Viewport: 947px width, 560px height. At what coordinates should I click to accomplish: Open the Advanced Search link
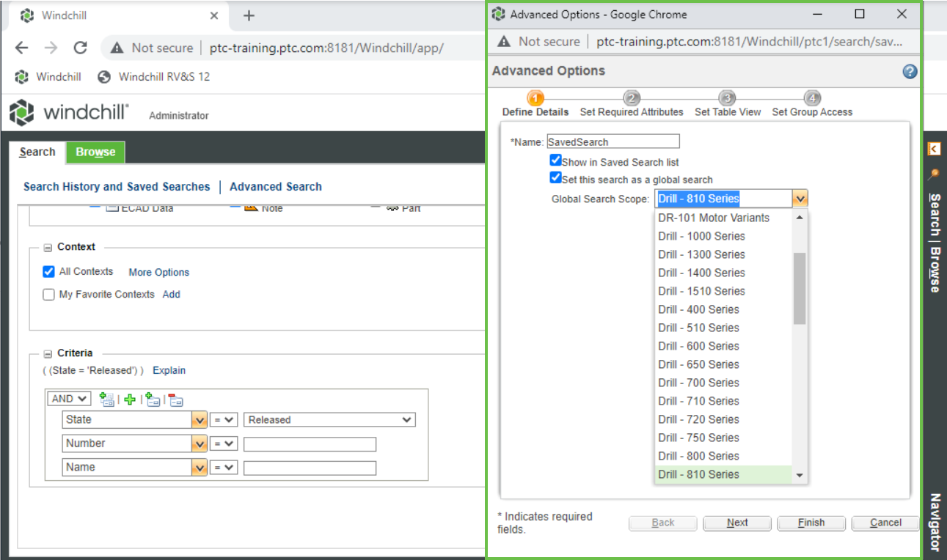[x=276, y=187]
